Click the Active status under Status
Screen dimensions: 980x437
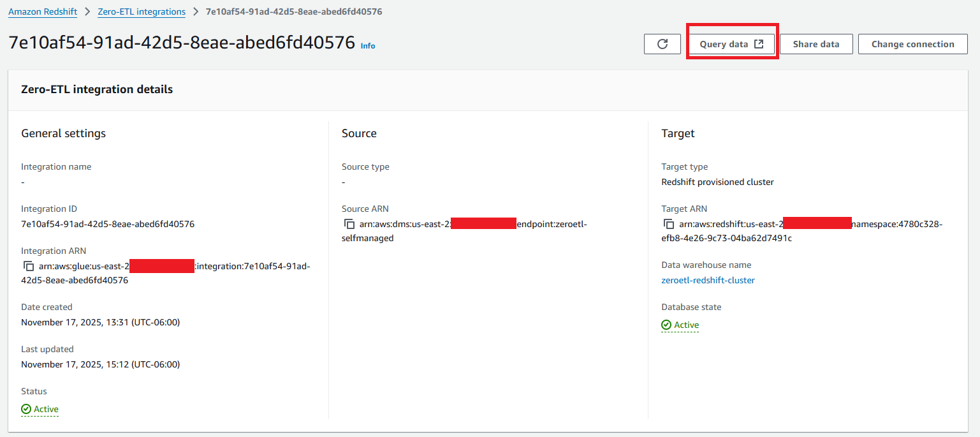[x=40, y=409]
